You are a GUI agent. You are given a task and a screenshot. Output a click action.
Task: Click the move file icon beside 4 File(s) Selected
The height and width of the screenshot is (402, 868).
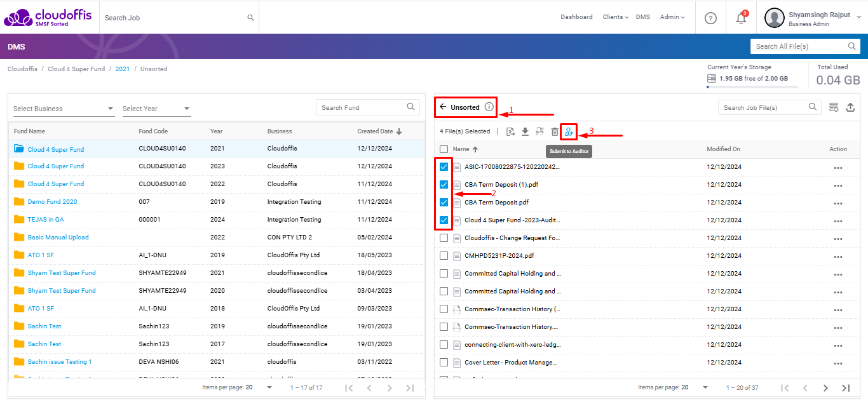pos(510,131)
